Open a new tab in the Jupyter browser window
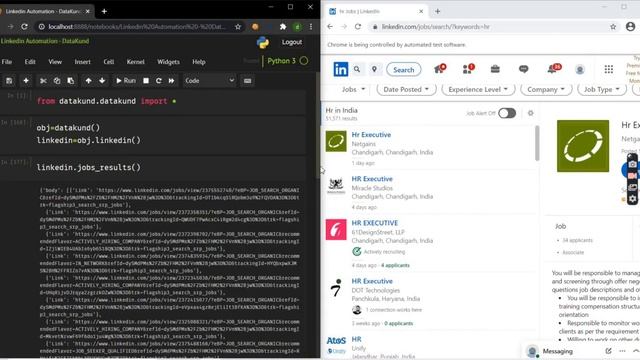This screenshot has height=360, width=640. [x=104, y=11]
